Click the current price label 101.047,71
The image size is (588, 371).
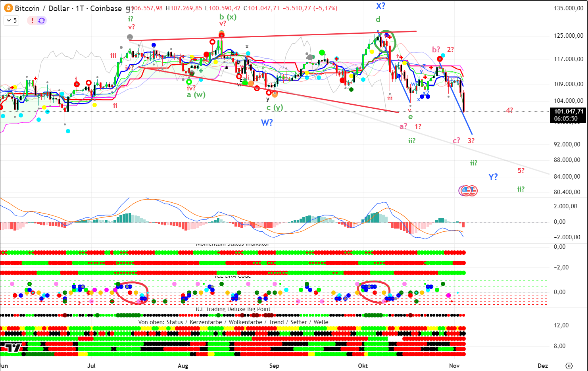(569, 111)
